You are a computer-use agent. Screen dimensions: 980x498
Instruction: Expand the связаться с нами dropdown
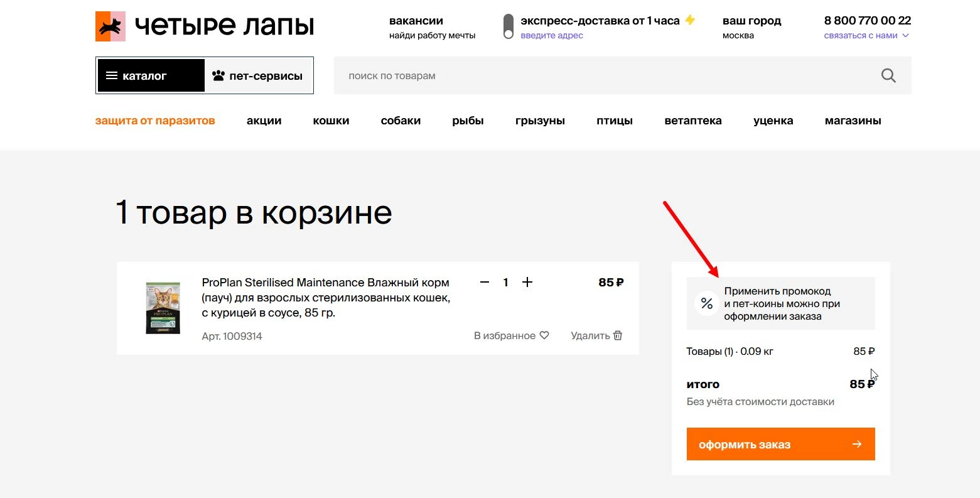(866, 36)
